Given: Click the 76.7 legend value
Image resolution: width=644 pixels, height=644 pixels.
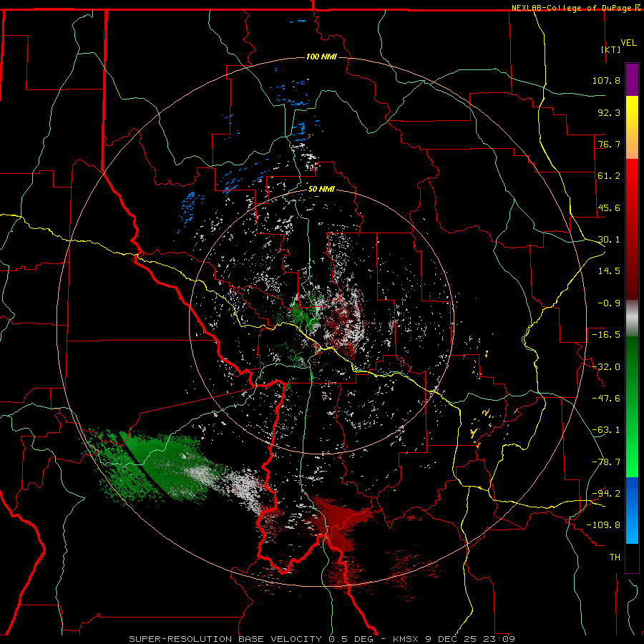Looking at the screenshot, I should coord(609,144).
